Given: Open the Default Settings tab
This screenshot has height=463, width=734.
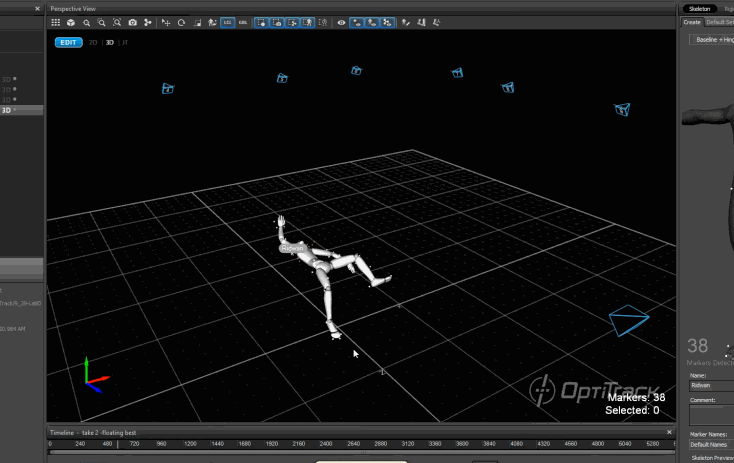Looking at the screenshot, I should [x=719, y=22].
